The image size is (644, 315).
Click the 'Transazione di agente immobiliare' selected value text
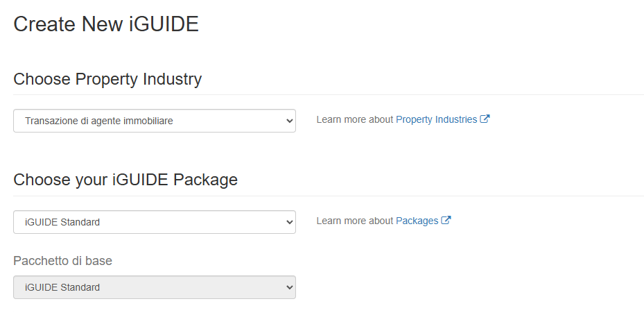98,121
